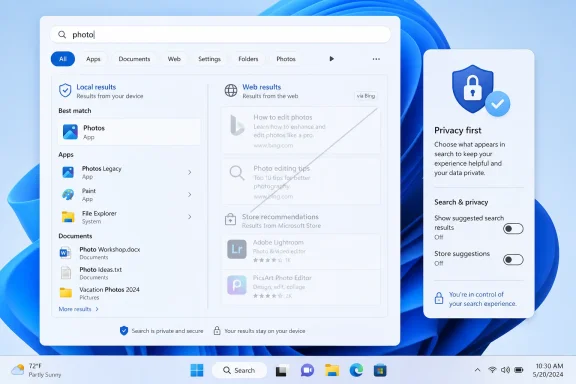Open Vacation Photos 2024 folder icon
This screenshot has width=576, height=384.
[66, 293]
